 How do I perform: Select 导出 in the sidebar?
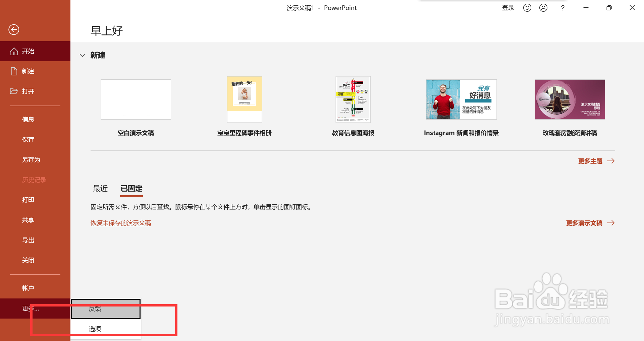pos(35,240)
